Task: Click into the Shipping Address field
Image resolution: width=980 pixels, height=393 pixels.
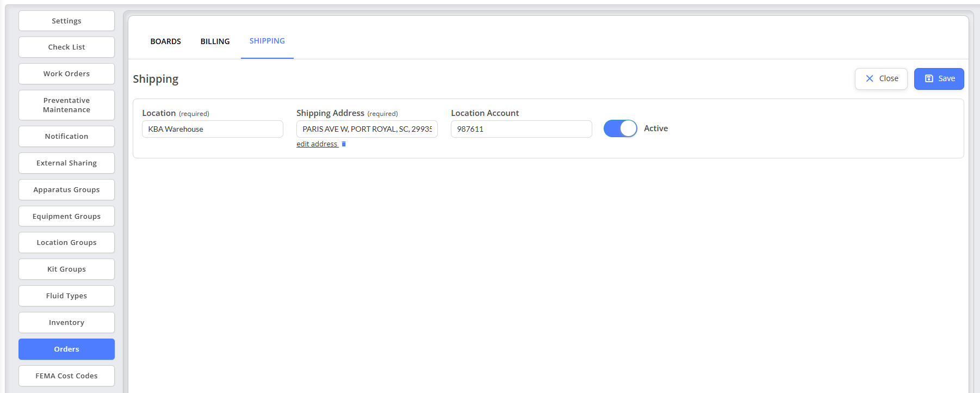Action: point(367,129)
